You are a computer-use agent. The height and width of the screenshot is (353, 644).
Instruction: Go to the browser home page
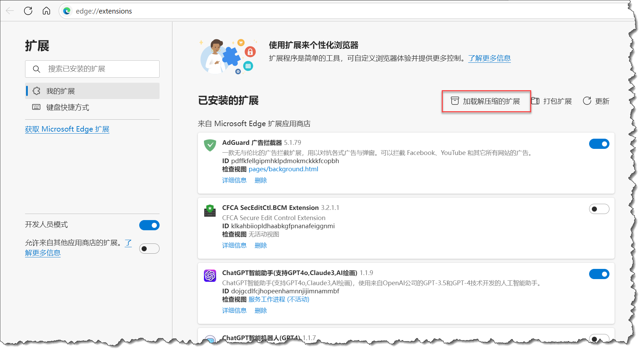[46, 11]
